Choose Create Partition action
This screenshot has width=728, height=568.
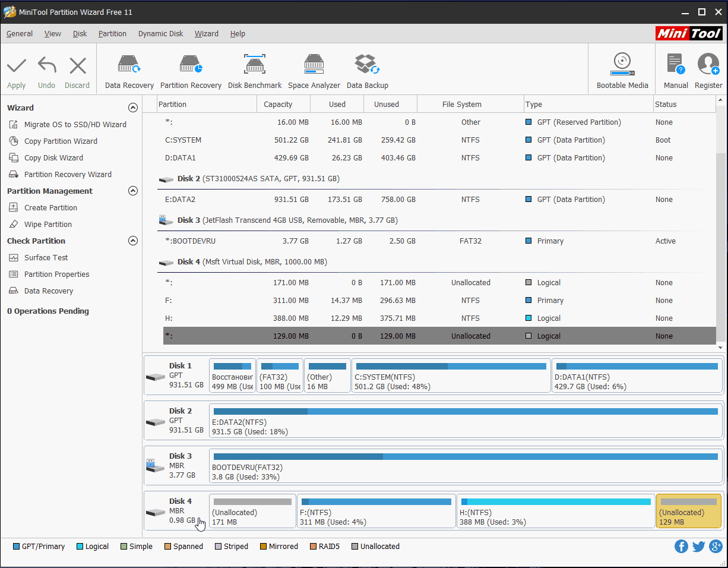point(50,208)
